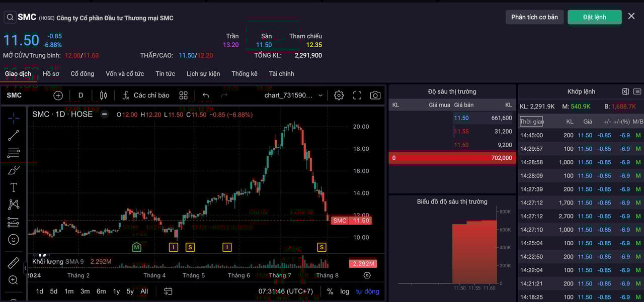Click the Phân tích cơ bản button
Screen dimensions: 644x302
pos(534,17)
